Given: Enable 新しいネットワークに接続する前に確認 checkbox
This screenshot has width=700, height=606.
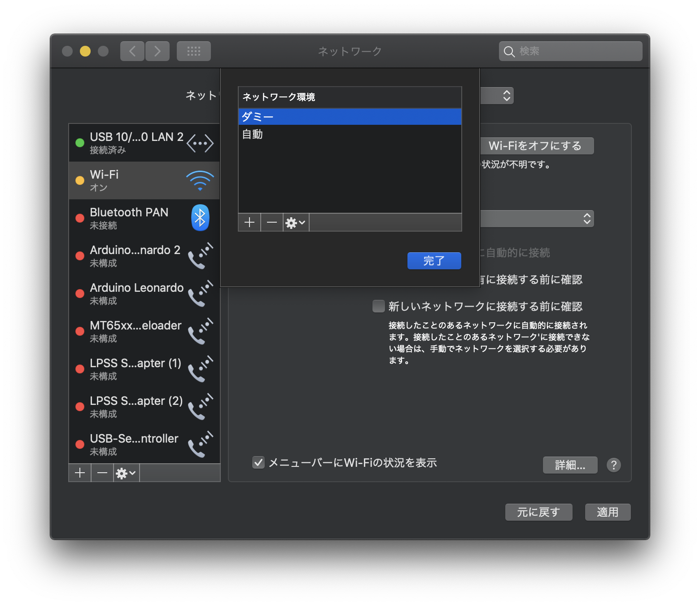Looking at the screenshot, I should 378,306.
